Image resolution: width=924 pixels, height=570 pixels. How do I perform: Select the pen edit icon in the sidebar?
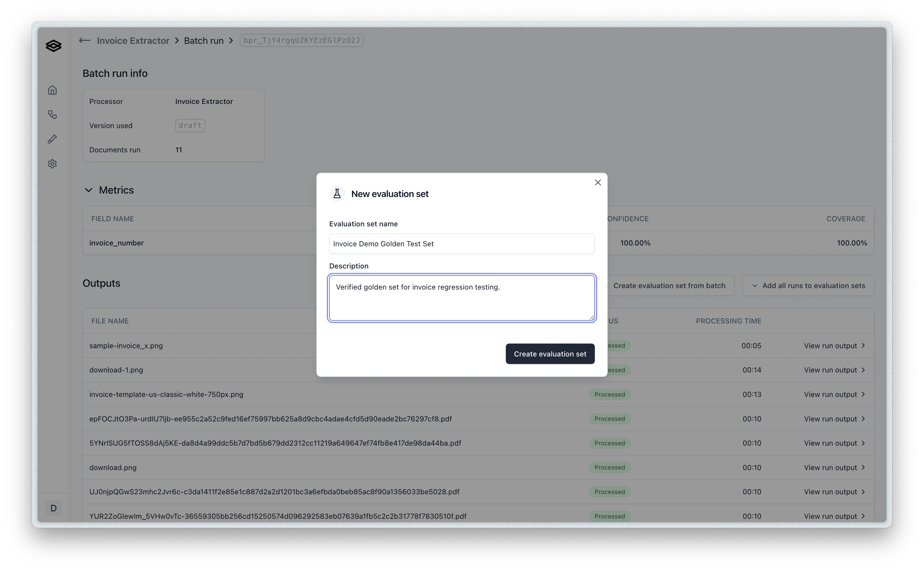click(52, 139)
